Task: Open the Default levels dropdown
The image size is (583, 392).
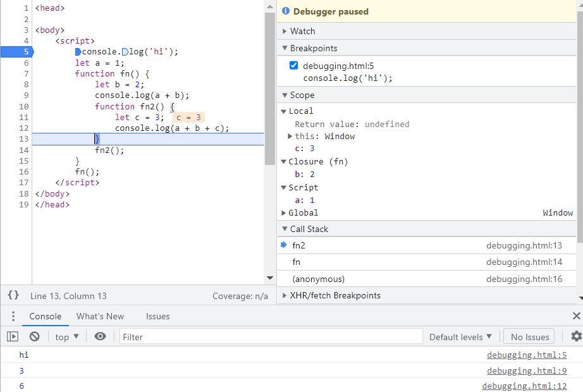Action: click(460, 337)
